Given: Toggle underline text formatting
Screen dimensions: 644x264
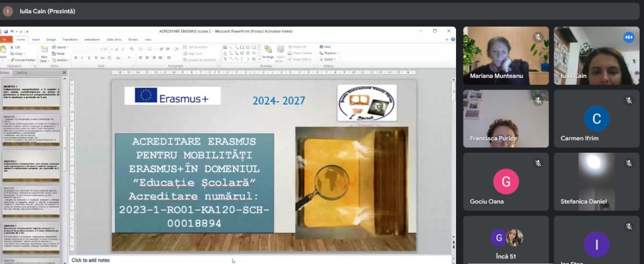Looking at the screenshot, I should click(89, 58).
